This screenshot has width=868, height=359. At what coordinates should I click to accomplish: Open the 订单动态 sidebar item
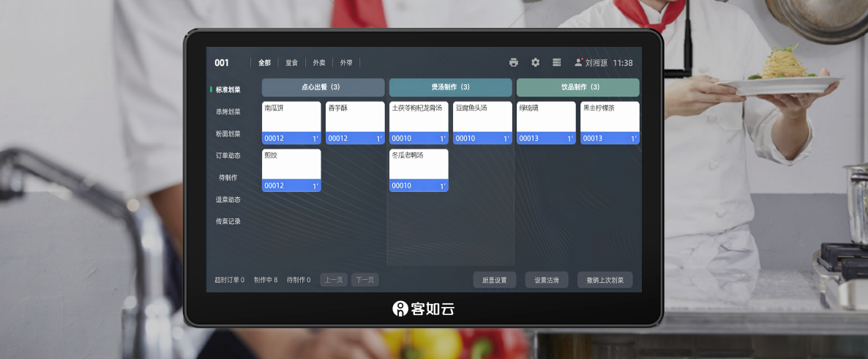(228, 155)
